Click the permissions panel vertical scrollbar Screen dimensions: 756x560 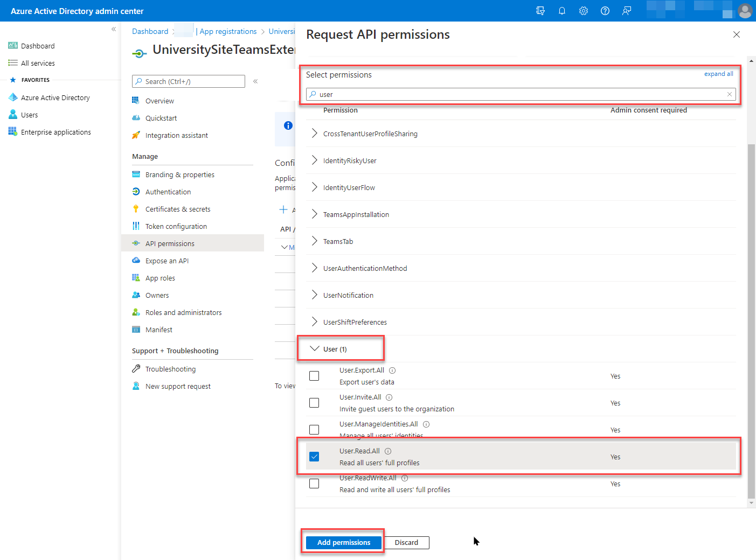[752, 322]
